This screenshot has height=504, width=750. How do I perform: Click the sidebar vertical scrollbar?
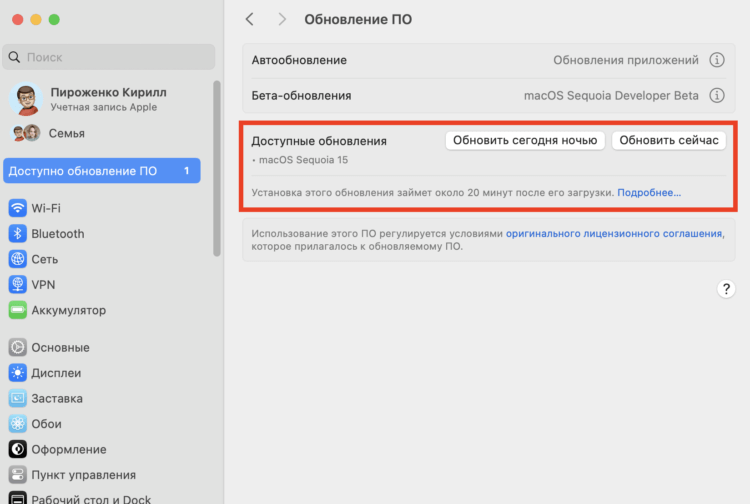pyautogui.click(x=217, y=168)
